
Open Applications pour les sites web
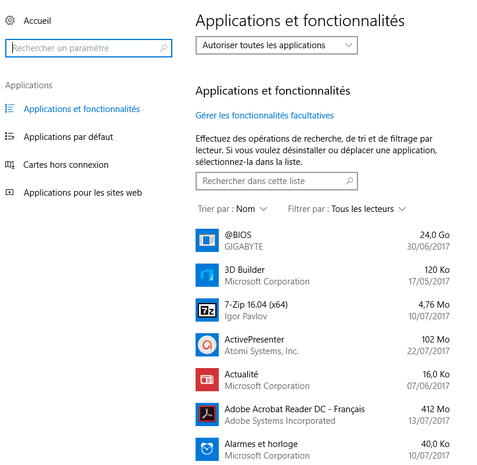click(83, 193)
